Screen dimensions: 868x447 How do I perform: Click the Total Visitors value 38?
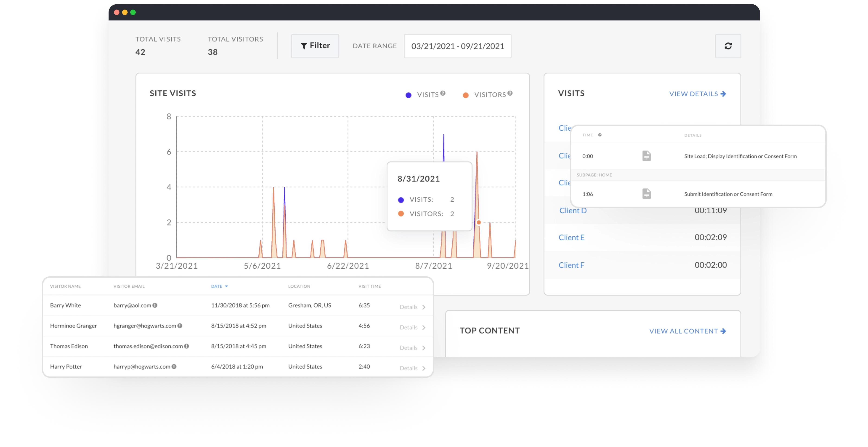click(x=212, y=52)
